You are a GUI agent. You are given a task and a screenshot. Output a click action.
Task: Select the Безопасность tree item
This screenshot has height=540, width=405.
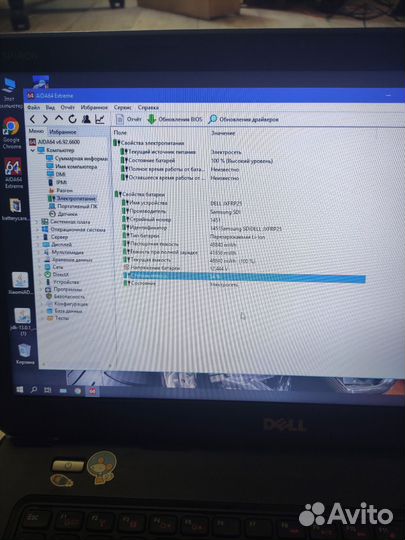click(x=65, y=297)
